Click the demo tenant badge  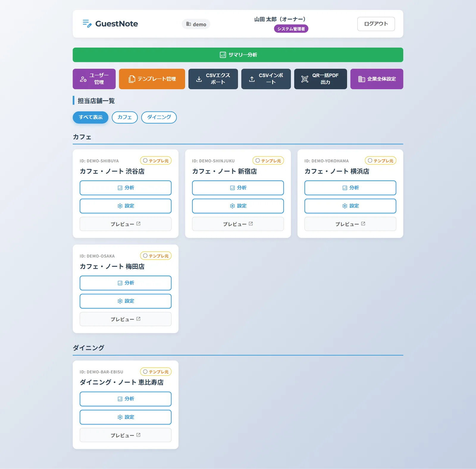tap(196, 24)
